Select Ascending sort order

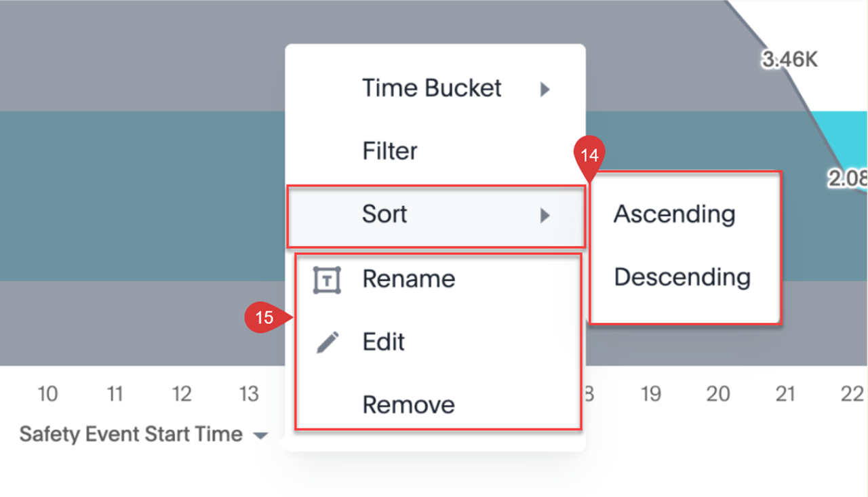click(x=674, y=214)
